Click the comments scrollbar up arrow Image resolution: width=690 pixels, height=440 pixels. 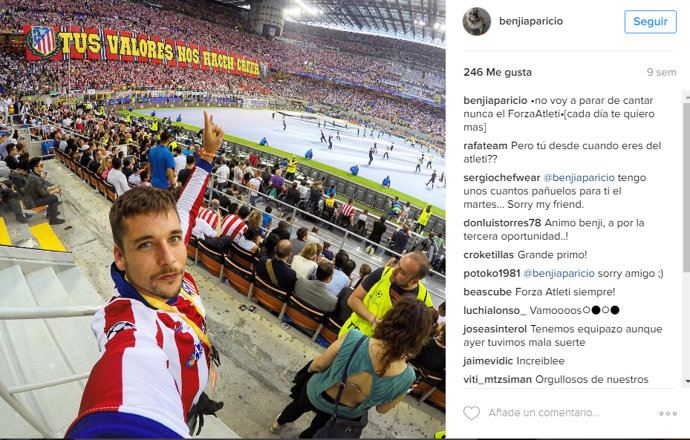point(687,99)
